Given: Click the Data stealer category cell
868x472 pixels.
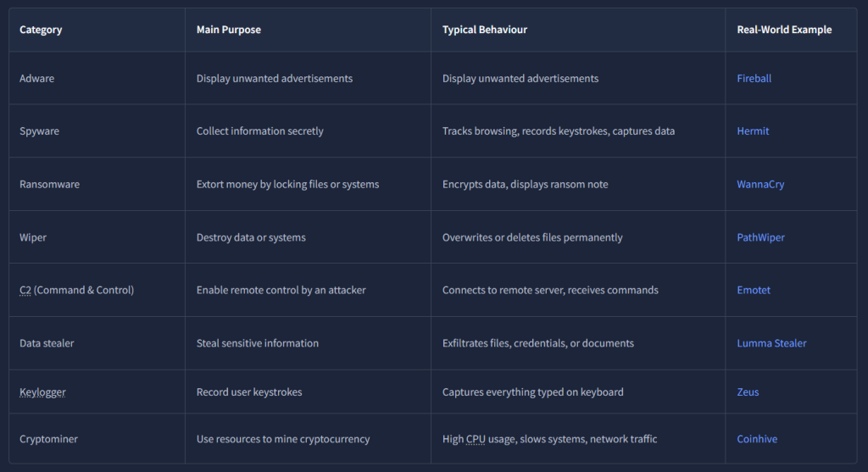Looking at the screenshot, I should coord(47,343).
